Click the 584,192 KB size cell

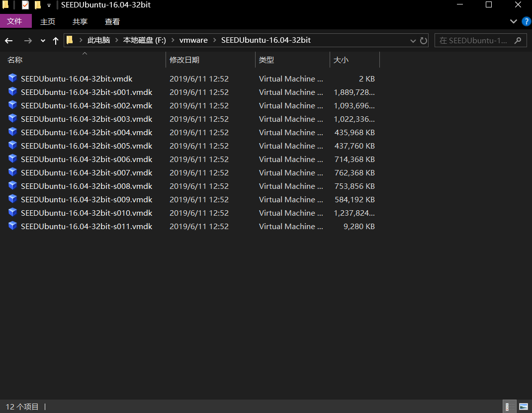point(355,200)
